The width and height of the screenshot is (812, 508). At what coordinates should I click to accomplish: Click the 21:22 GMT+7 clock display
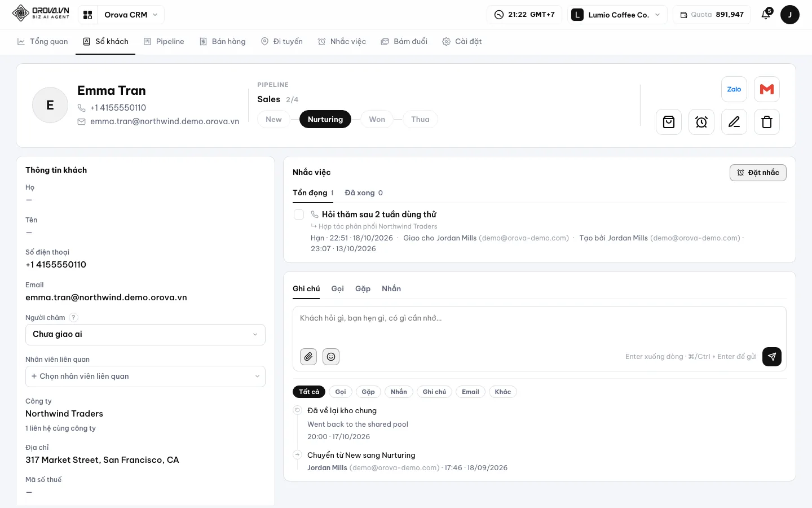(x=524, y=15)
